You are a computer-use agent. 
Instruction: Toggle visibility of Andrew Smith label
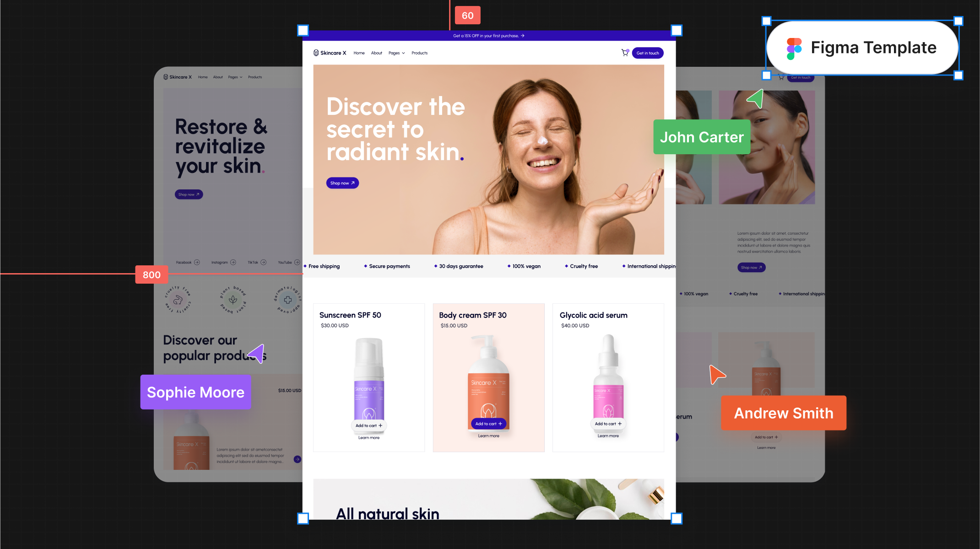click(x=782, y=413)
